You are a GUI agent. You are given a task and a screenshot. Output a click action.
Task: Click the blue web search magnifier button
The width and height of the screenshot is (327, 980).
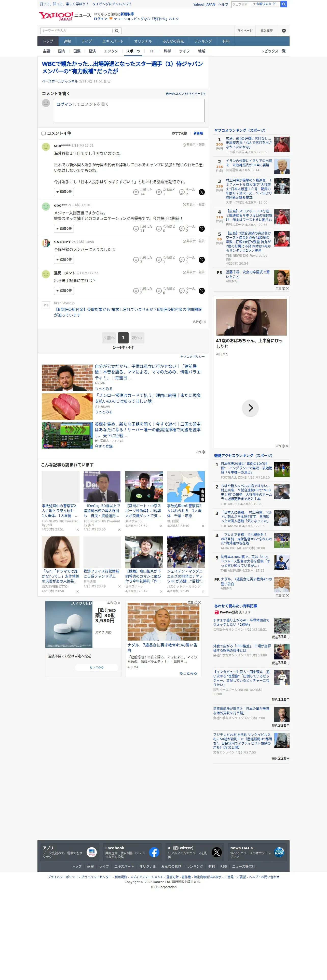tap(284, 4)
